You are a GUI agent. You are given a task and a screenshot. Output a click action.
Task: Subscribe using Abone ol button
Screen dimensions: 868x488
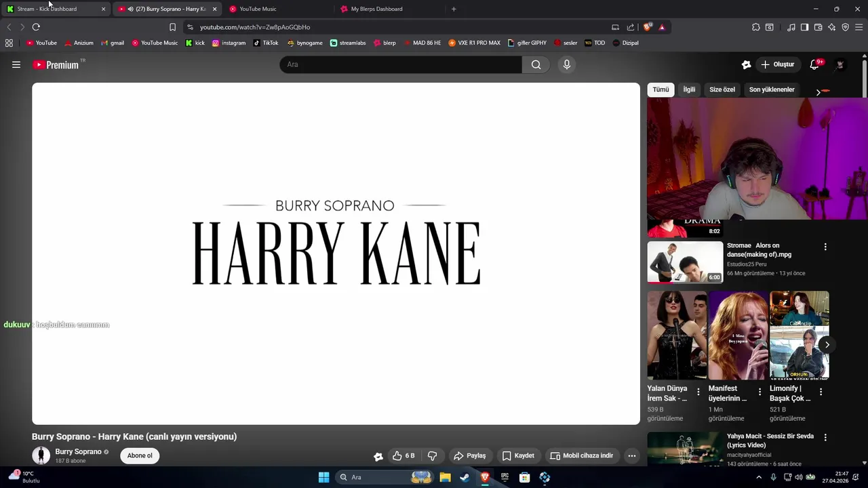(140, 455)
